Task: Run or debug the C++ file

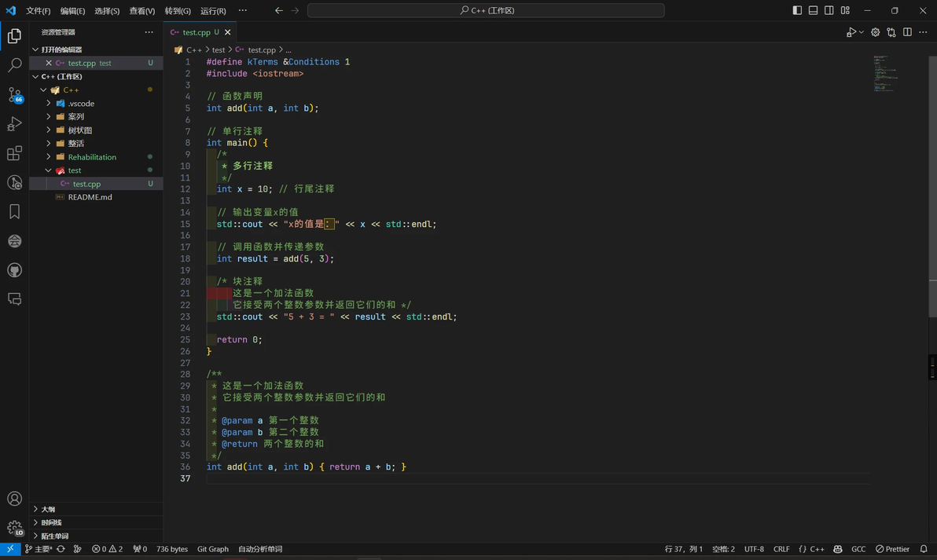Action: click(851, 32)
